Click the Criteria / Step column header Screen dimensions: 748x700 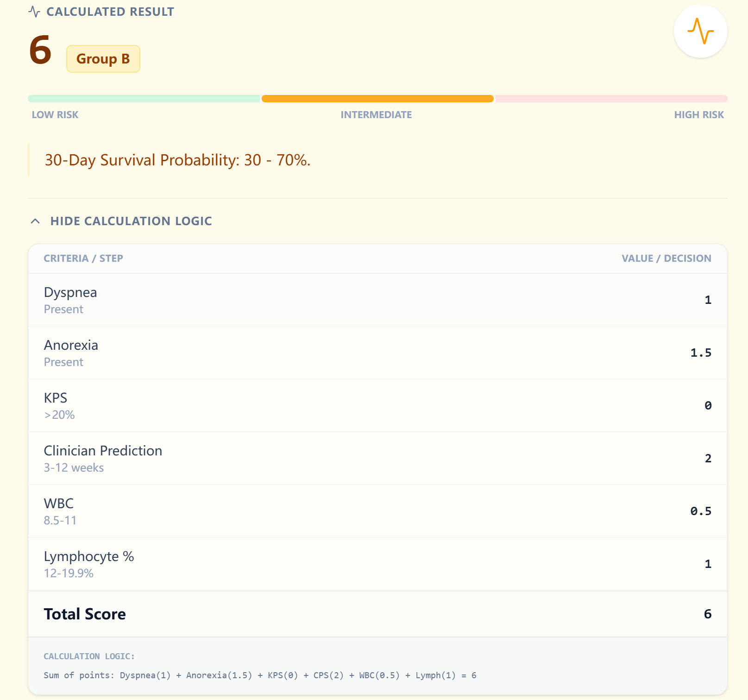click(83, 259)
